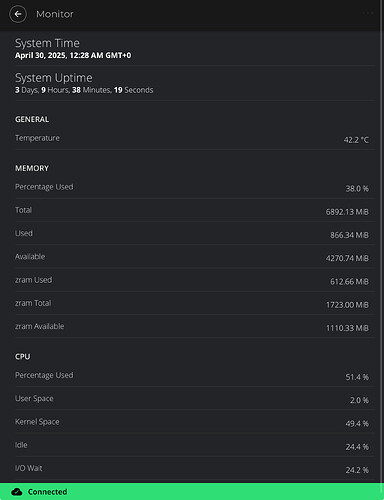
Task: Click the cloud icon beside Connected
Action: pos(17,492)
